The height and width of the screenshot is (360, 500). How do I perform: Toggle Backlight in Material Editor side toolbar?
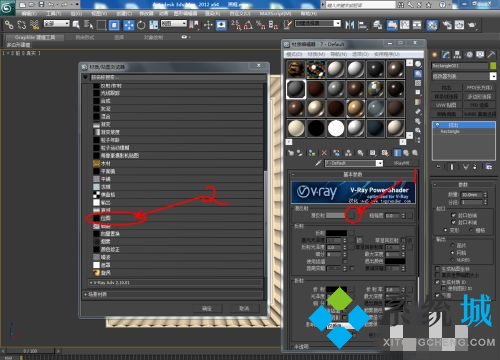tap(418, 74)
